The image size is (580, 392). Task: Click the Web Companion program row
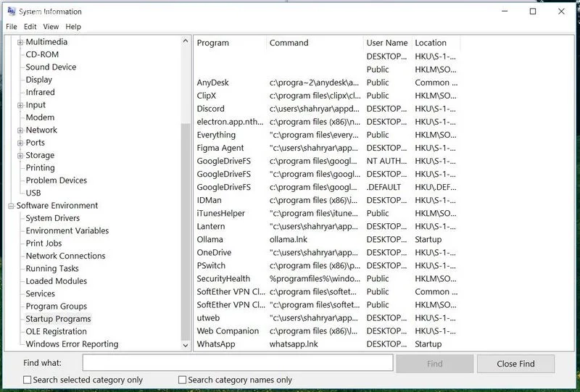coord(327,331)
